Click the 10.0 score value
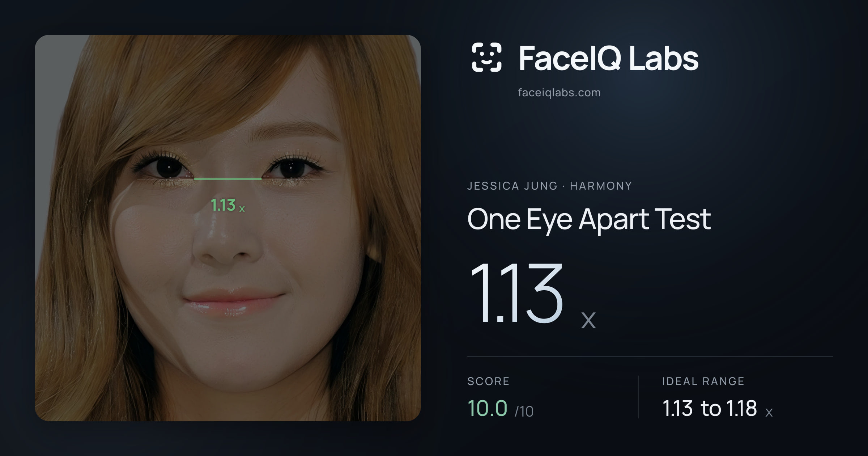868x456 pixels. 487,408
